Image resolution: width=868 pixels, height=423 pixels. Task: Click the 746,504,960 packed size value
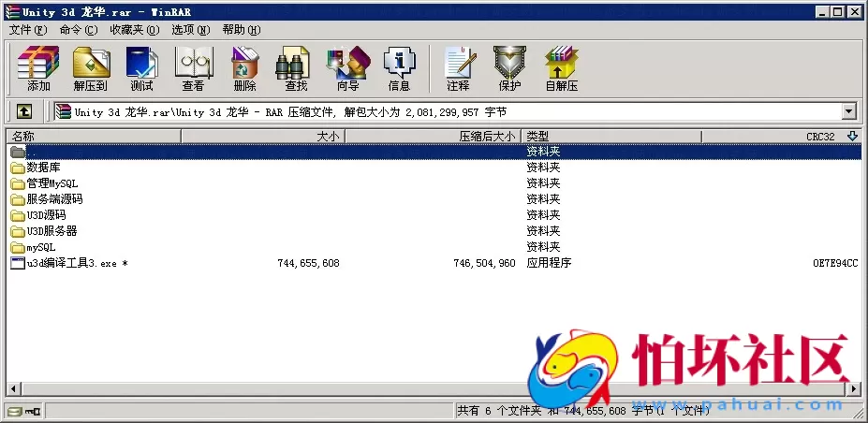(484, 264)
